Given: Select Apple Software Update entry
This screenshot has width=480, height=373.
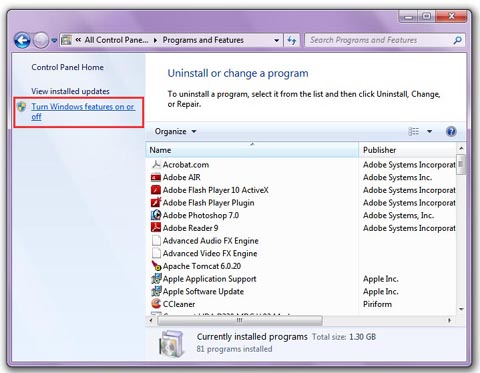Looking at the screenshot, I should 203,291.
